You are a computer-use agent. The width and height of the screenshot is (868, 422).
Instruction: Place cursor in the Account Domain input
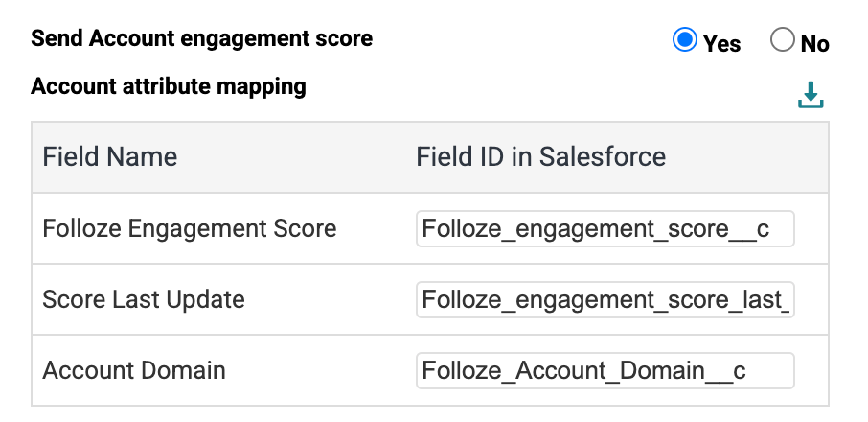point(605,370)
